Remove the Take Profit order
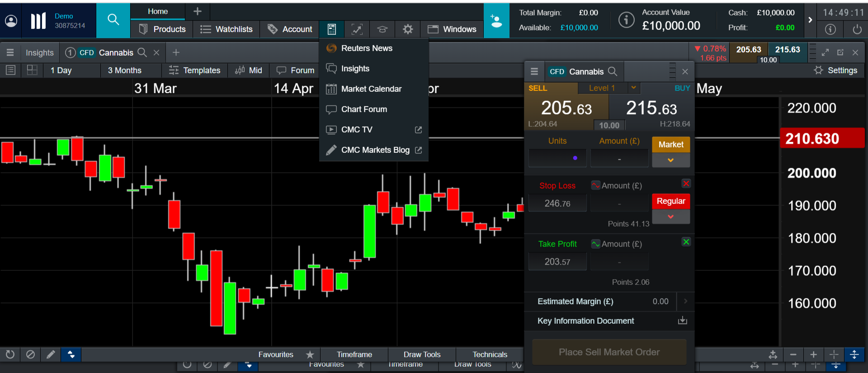The height and width of the screenshot is (373, 868). [x=686, y=242]
